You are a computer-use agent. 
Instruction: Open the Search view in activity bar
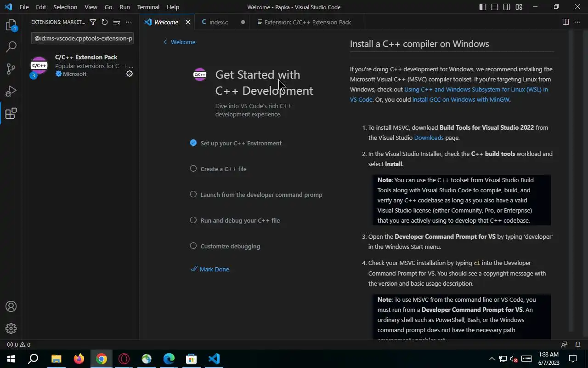click(x=11, y=46)
